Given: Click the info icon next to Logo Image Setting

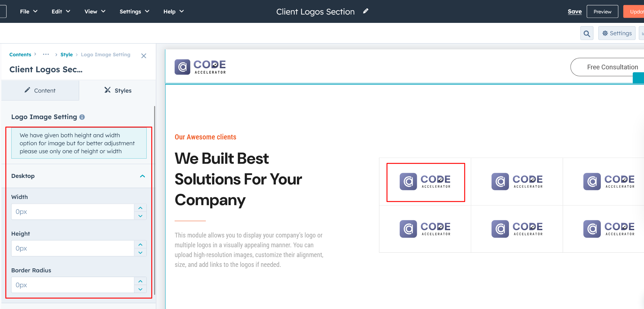Looking at the screenshot, I should coord(82,117).
